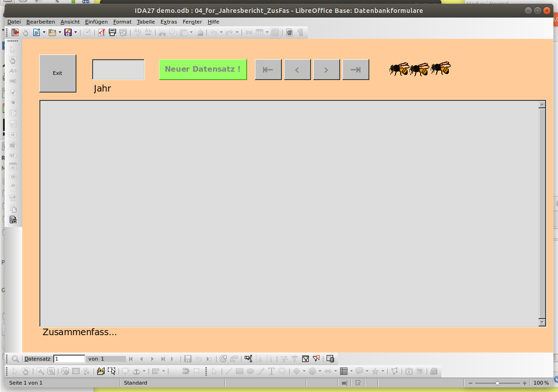
Task: Expand the New document dropdown arrow
Action: (44, 32)
